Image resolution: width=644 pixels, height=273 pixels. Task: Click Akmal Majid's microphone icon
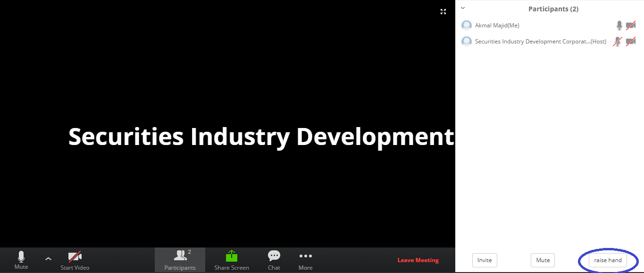click(x=619, y=26)
